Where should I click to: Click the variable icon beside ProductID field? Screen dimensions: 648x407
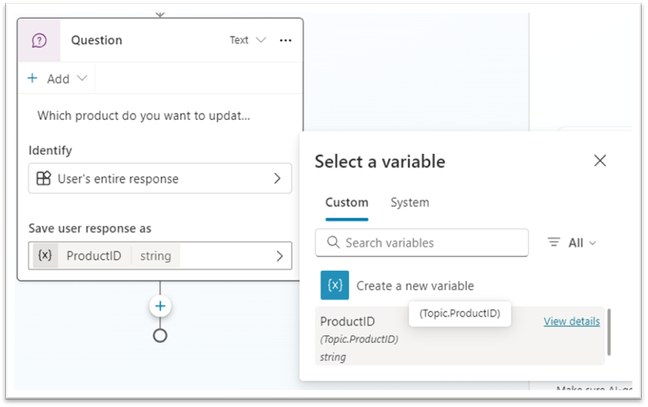45,256
